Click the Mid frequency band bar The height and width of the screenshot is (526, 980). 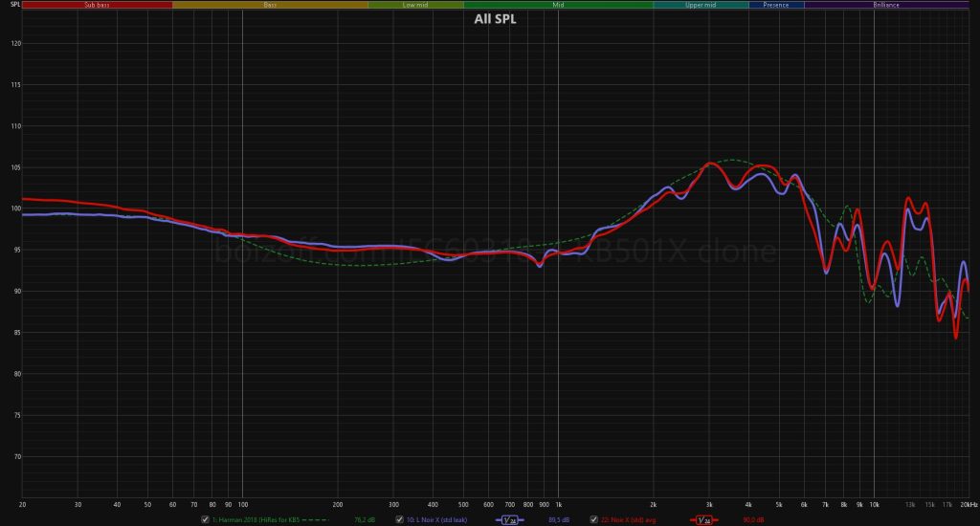tap(558, 5)
